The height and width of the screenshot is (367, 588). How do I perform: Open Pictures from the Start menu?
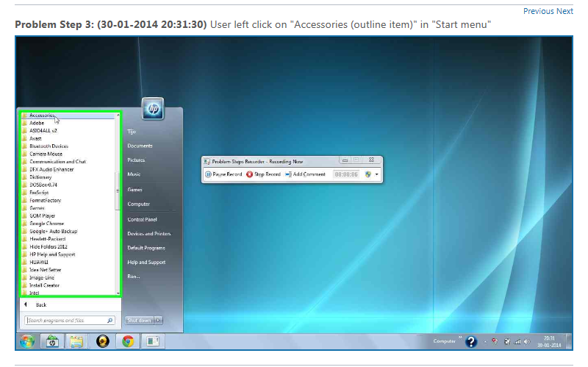(136, 160)
